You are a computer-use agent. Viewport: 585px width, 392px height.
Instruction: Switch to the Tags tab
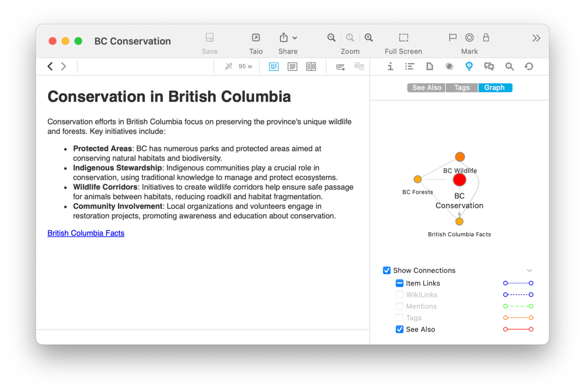coord(462,88)
